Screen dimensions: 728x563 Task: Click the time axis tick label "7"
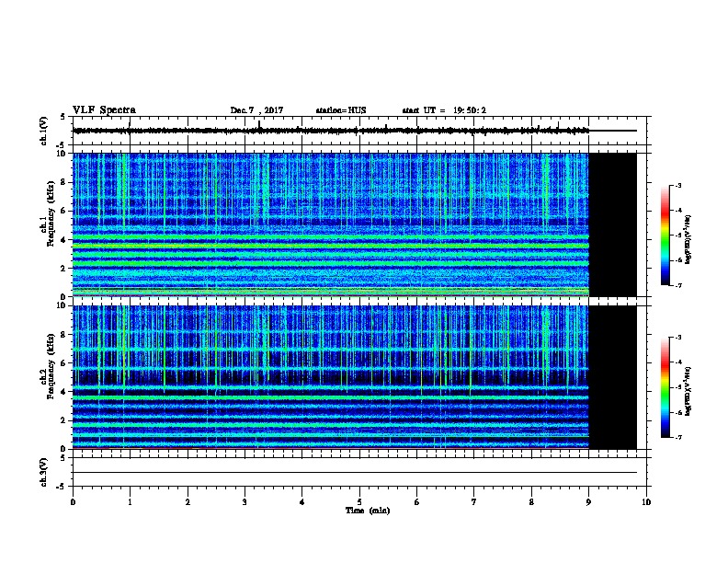(474, 502)
